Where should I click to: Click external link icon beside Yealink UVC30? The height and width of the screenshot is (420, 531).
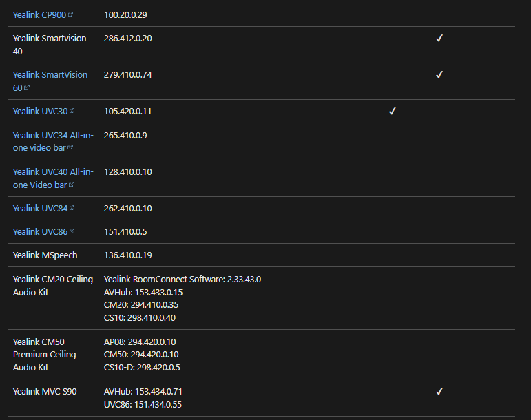tap(72, 111)
